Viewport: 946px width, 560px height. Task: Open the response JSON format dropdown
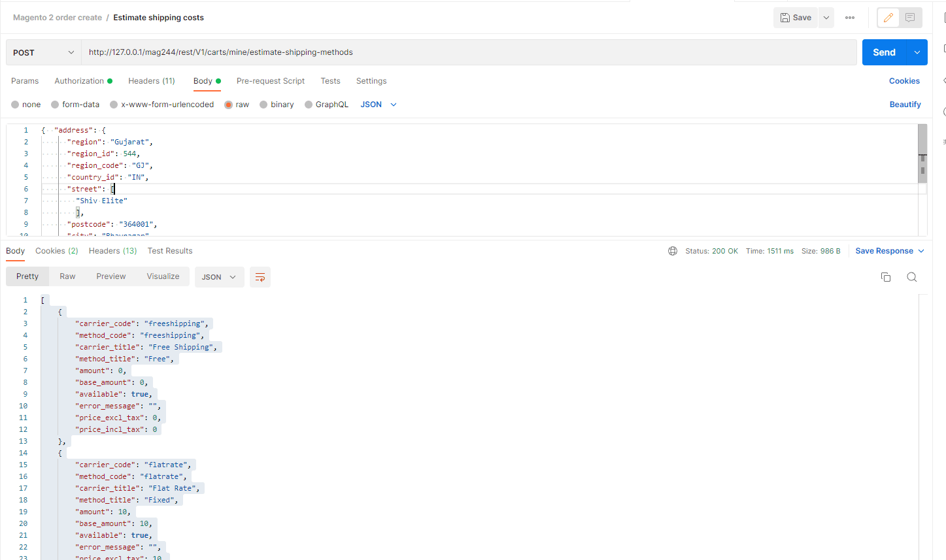pyautogui.click(x=219, y=277)
